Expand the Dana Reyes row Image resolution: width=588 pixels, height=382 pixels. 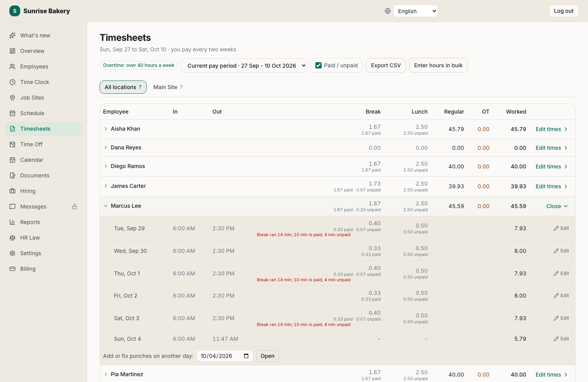click(x=105, y=147)
